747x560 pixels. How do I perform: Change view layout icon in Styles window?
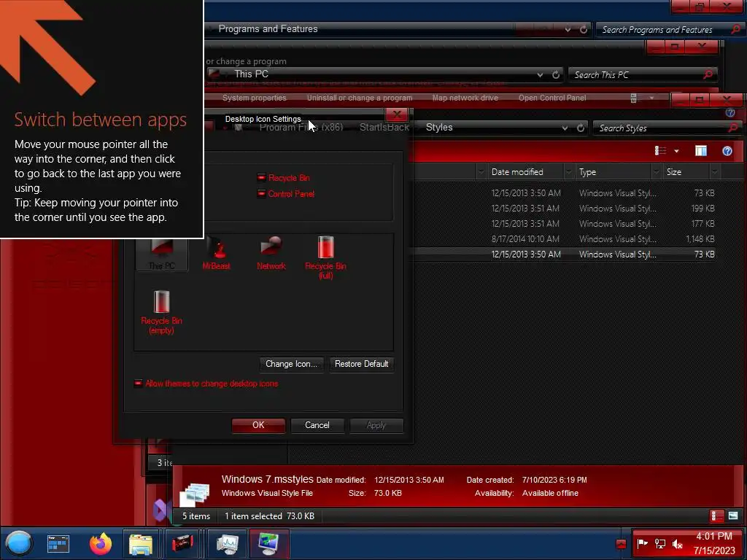pos(660,151)
